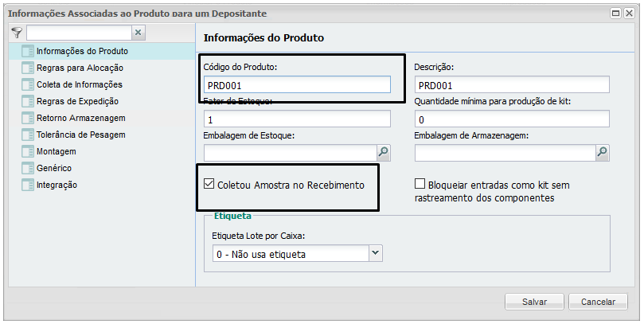This screenshot has height=324, width=644.
Task: Click the Regras para Alocação list icon
Action: (27, 68)
